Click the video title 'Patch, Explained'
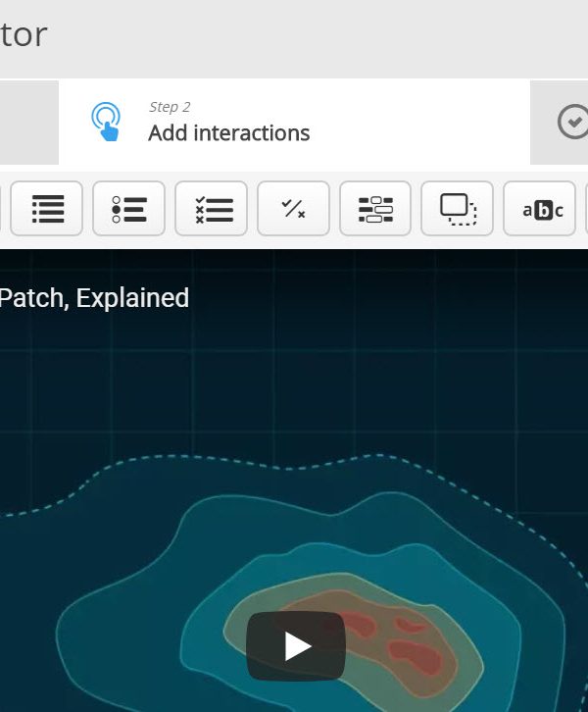588x712 pixels. coord(94,298)
